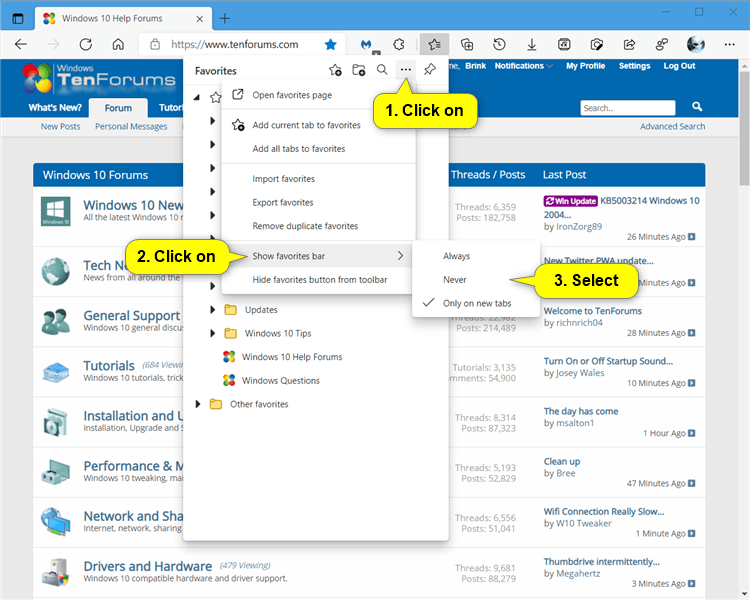Open a new browser tab

coord(224,19)
